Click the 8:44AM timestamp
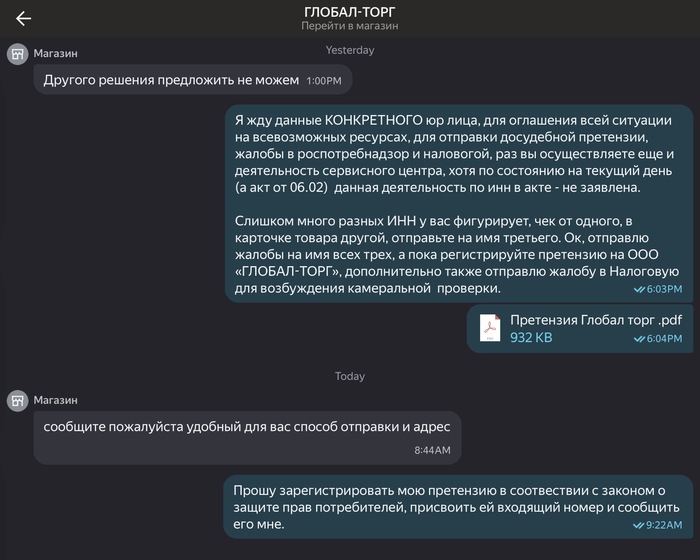The image size is (700, 560). tap(432, 451)
